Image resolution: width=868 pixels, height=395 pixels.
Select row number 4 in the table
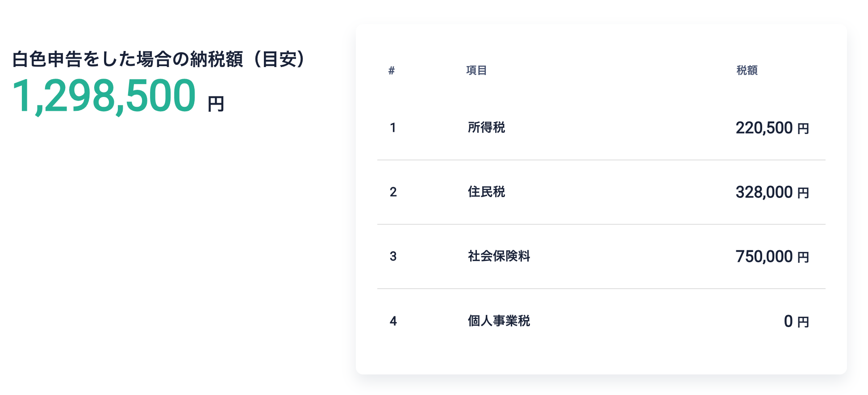pos(393,321)
